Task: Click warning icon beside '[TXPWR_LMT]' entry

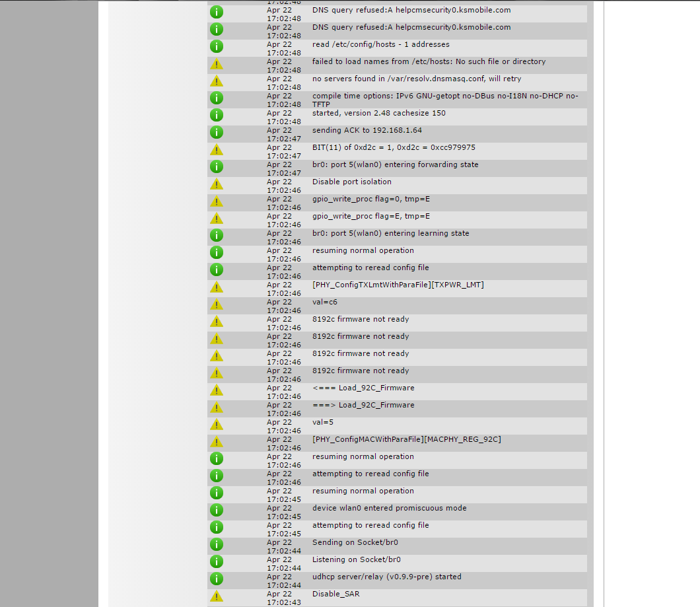Action: [x=217, y=287]
